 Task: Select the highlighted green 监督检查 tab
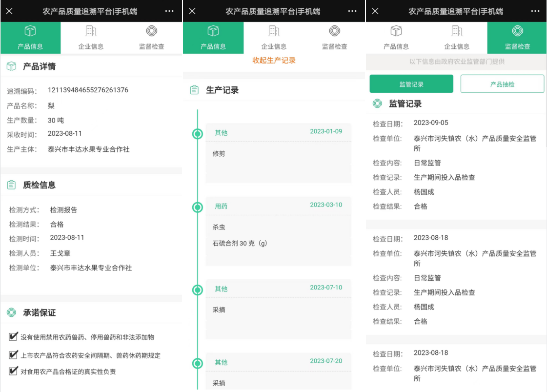click(517, 38)
